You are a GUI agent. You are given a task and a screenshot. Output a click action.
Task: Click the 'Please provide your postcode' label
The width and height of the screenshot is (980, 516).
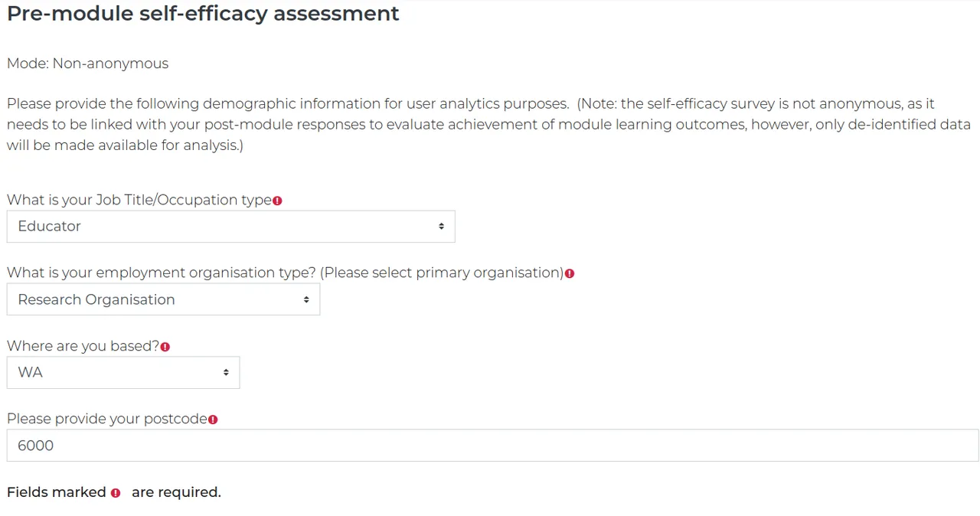(107, 419)
